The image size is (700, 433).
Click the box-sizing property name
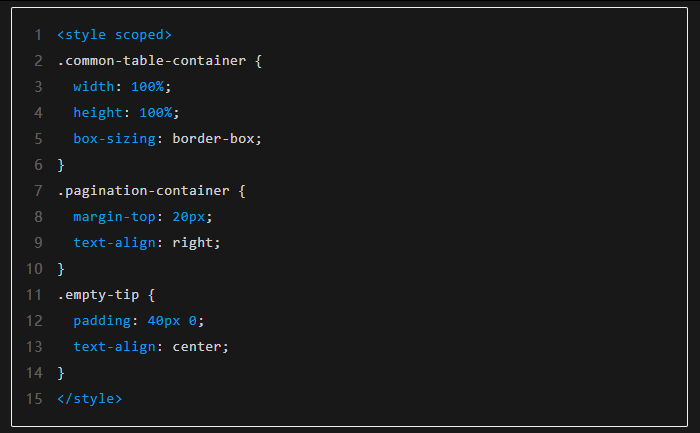point(114,139)
